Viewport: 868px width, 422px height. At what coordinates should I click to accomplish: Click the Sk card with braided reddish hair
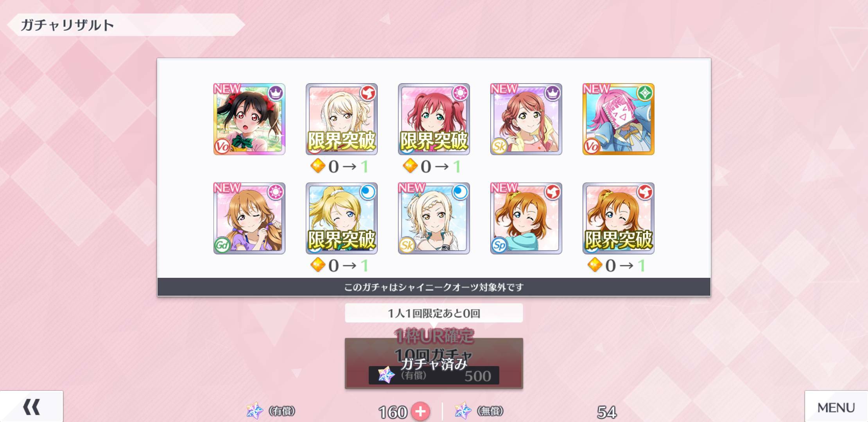click(526, 119)
